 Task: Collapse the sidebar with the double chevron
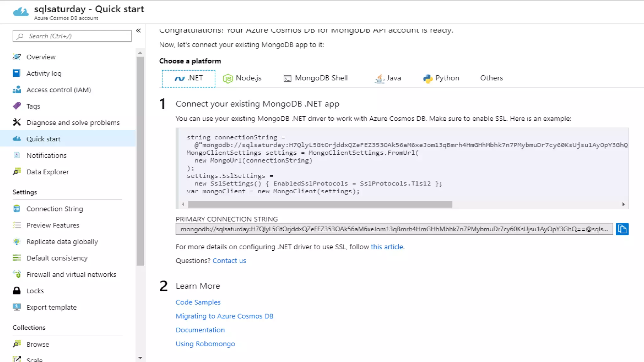[x=138, y=30]
